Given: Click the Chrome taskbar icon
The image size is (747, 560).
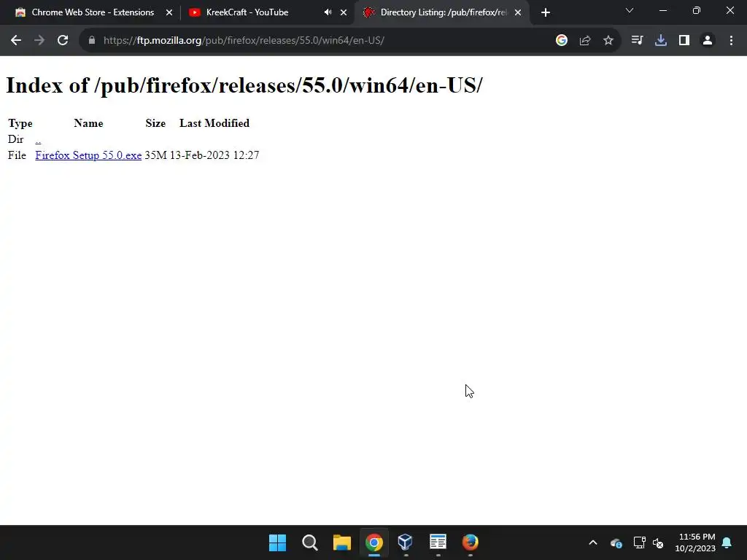Looking at the screenshot, I should click(x=374, y=542).
